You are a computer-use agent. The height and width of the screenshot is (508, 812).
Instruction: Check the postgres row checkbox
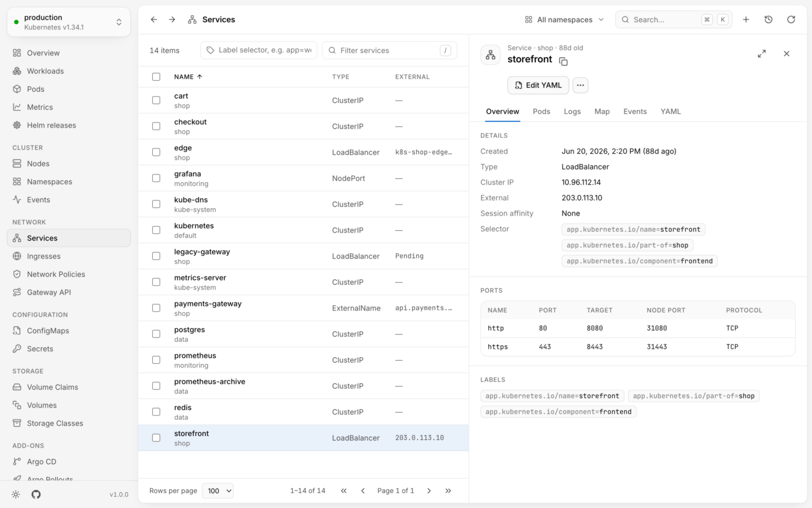click(x=156, y=334)
